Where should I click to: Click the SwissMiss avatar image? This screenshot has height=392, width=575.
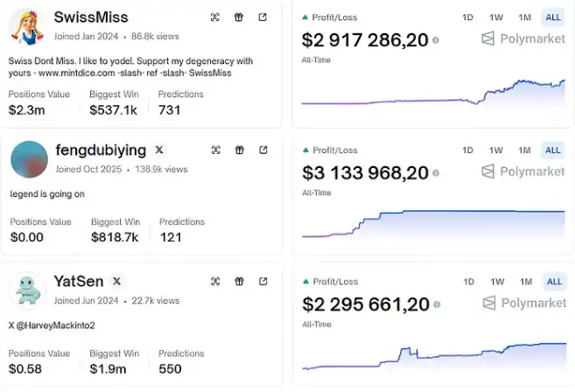click(x=28, y=26)
